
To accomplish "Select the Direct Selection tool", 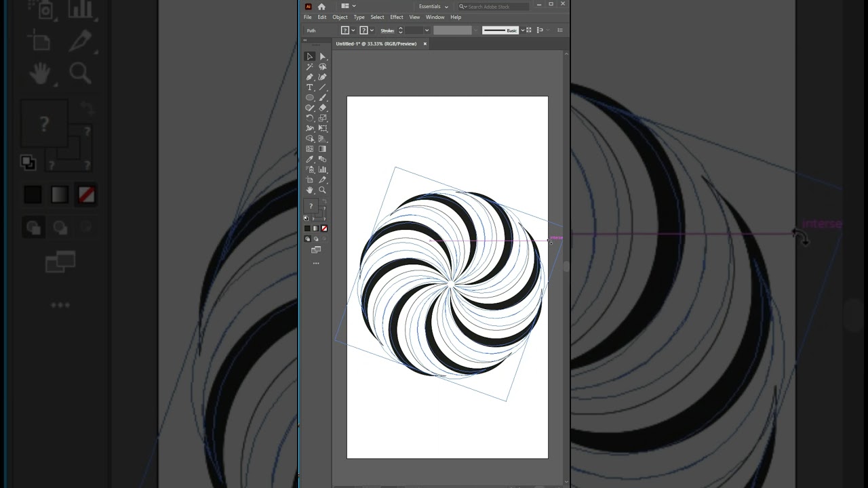I will 323,57.
